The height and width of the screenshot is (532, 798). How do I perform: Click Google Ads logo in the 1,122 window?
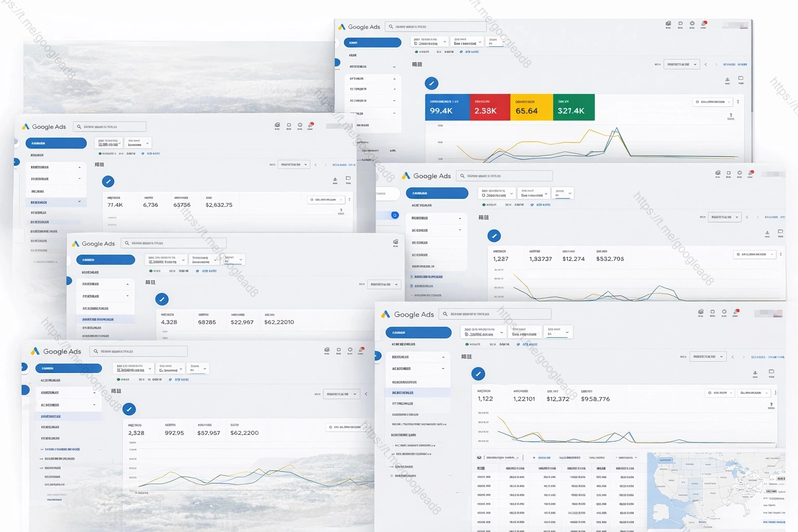(x=407, y=314)
